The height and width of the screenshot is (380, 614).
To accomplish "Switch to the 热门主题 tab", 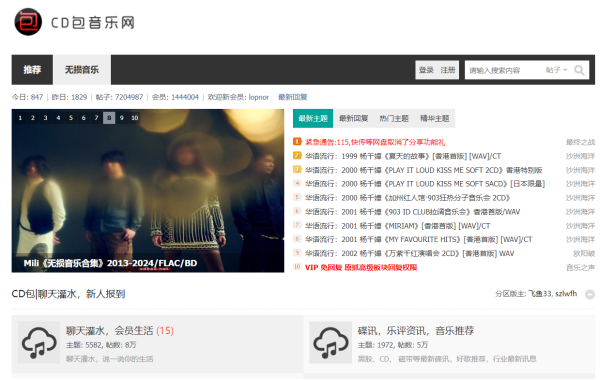I will (394, 118).
